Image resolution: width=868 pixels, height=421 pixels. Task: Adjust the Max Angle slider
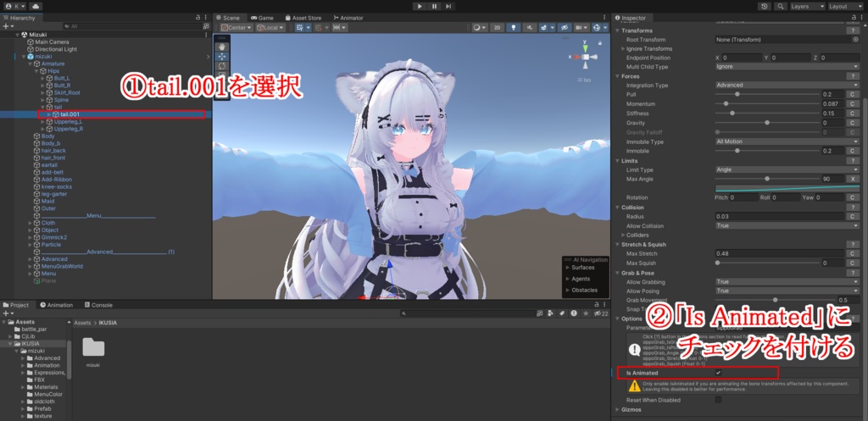click(x=767, y=180)
